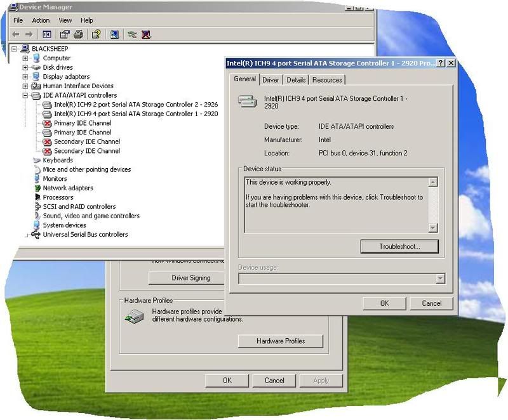This screenshot has width=508, height=420.
Task: Switch to the Resources tab
Action: tap(327, 80)
